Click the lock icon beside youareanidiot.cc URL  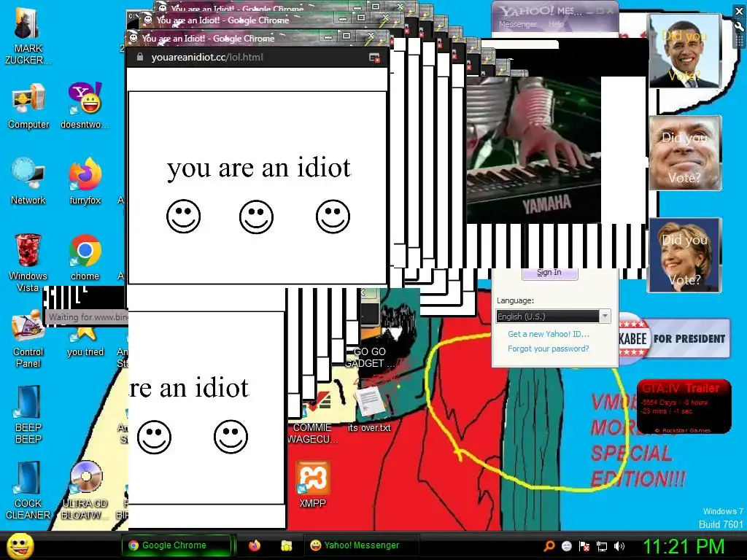[139, 57]
